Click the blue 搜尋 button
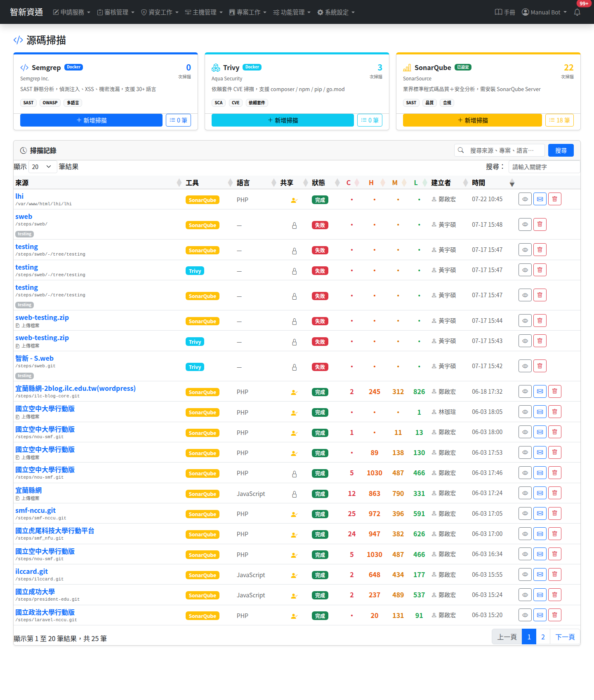 coord(561,150)
